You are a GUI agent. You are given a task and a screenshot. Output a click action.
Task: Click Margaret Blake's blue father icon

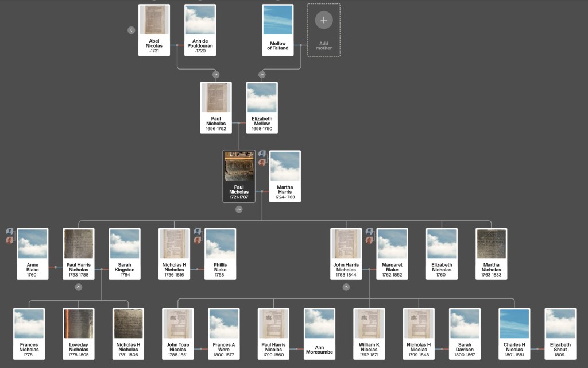369,232
